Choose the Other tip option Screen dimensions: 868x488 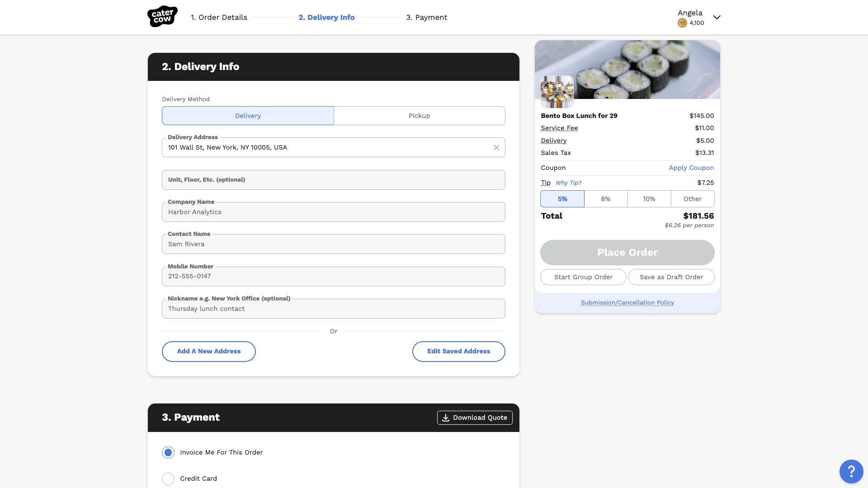point(693,199)
